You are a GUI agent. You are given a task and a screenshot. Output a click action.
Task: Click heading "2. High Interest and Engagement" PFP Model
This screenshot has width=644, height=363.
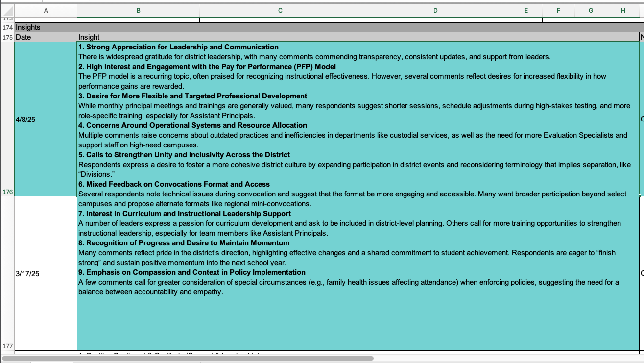[x=207, y=67]
